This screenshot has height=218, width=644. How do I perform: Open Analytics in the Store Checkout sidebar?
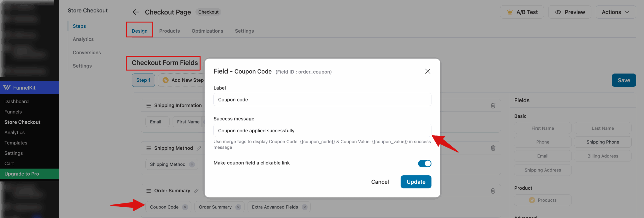click(x=83, y=39)
